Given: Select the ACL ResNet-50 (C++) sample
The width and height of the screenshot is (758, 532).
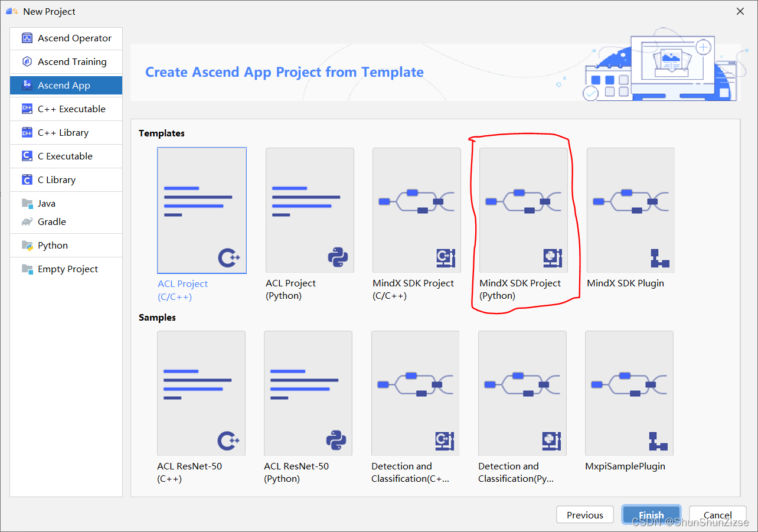Looking at the screenshot, I should click(201, 393).
